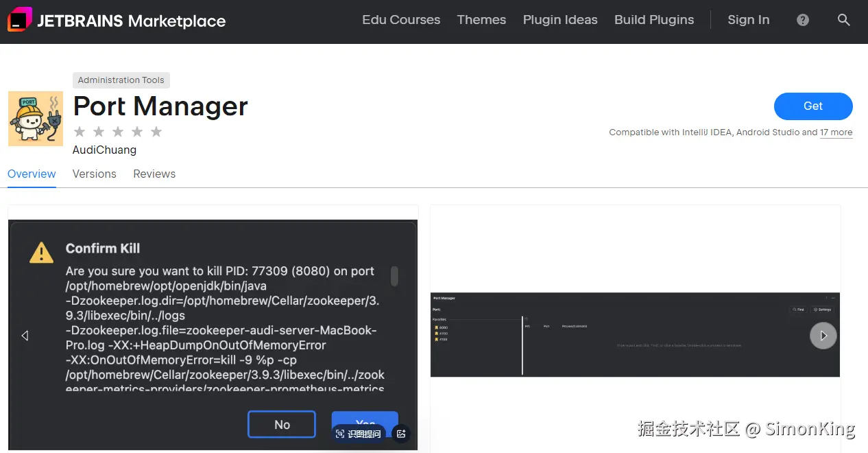This screenshot has height=453, width=868.
Task: Choose No in the Confirm Kill dialog
Action: 282,424
